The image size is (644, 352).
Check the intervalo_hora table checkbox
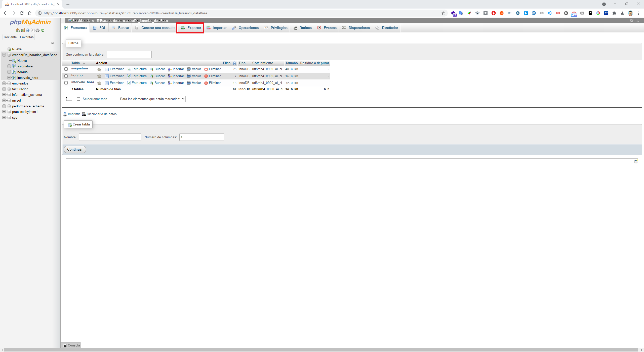66,83
